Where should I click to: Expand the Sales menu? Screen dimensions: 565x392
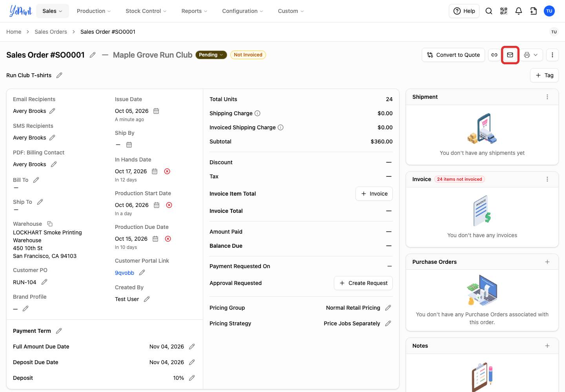pyautogui.click(x=53, y=11)
